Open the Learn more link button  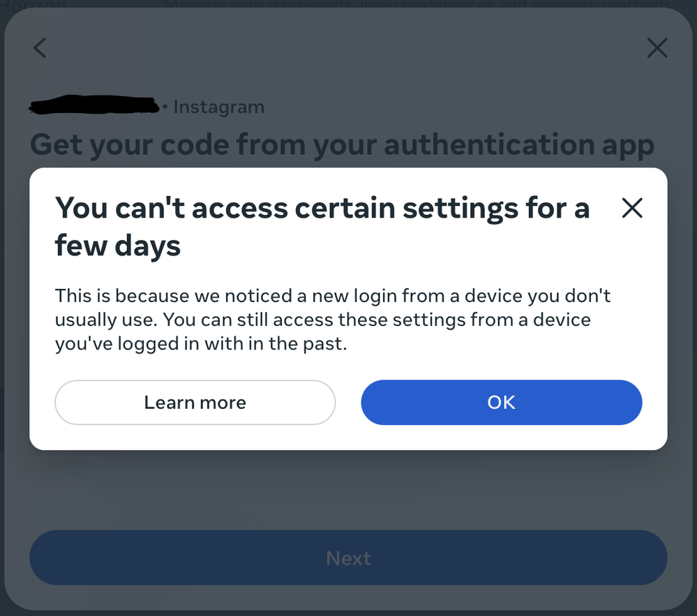click(x=195, y=403)
